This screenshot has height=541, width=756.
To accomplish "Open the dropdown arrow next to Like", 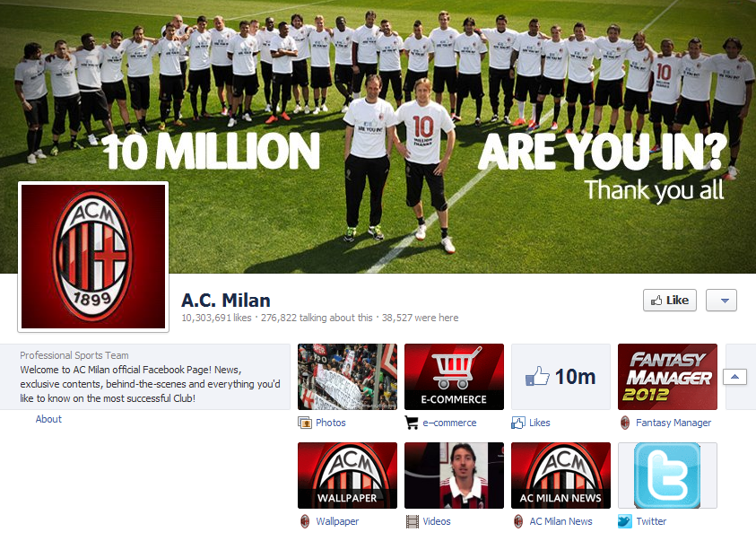I will coord(721,301).
